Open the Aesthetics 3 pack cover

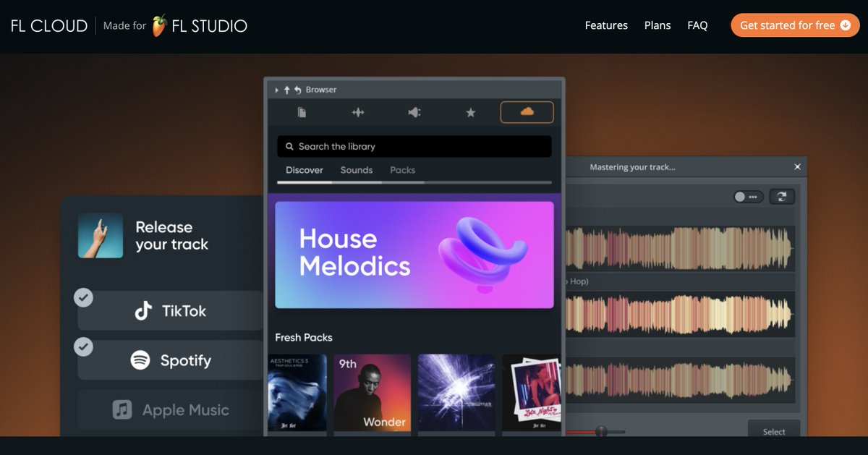(x=297, y=394)
